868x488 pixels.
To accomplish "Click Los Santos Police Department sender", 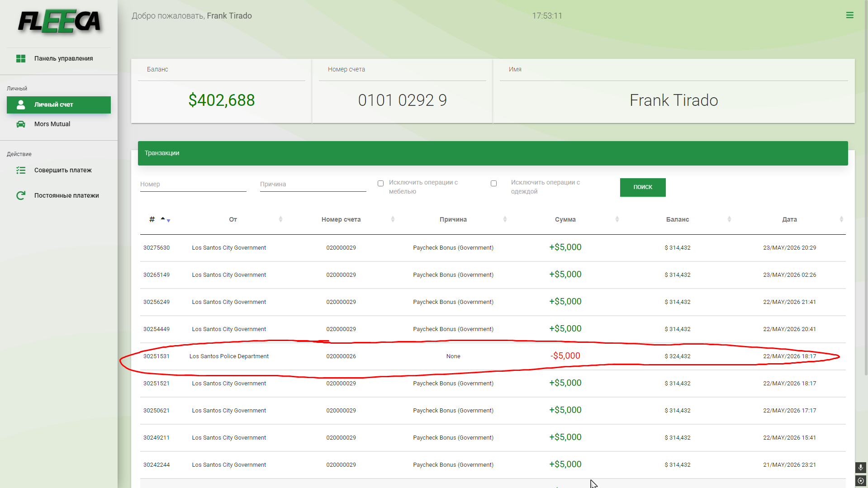I will tap(229, 356).
